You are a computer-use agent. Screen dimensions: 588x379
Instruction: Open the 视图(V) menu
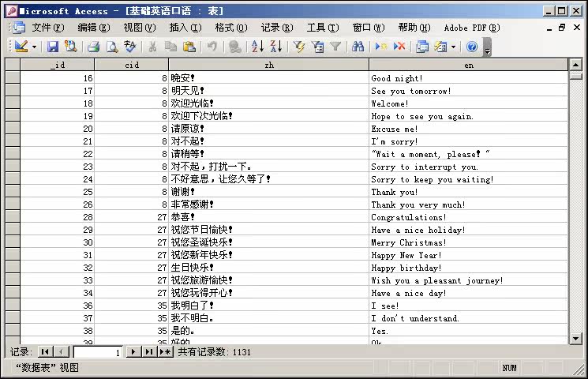pyautogui.click(x=140, y=28)
